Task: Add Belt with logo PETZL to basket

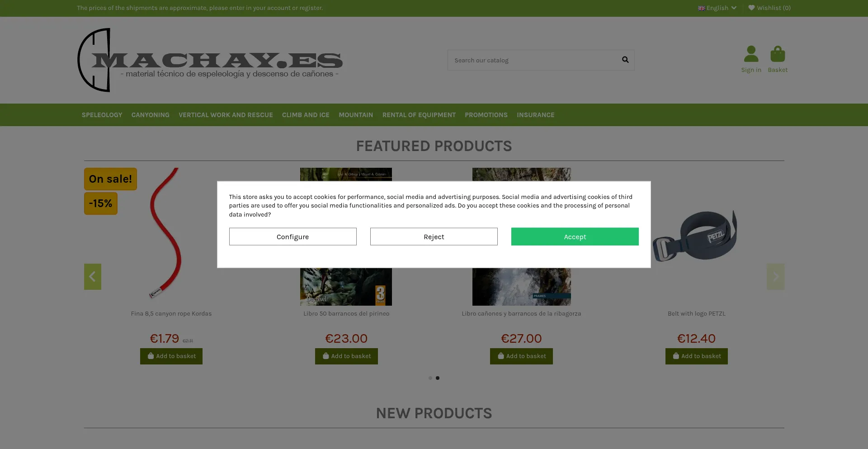Action: 696,356
